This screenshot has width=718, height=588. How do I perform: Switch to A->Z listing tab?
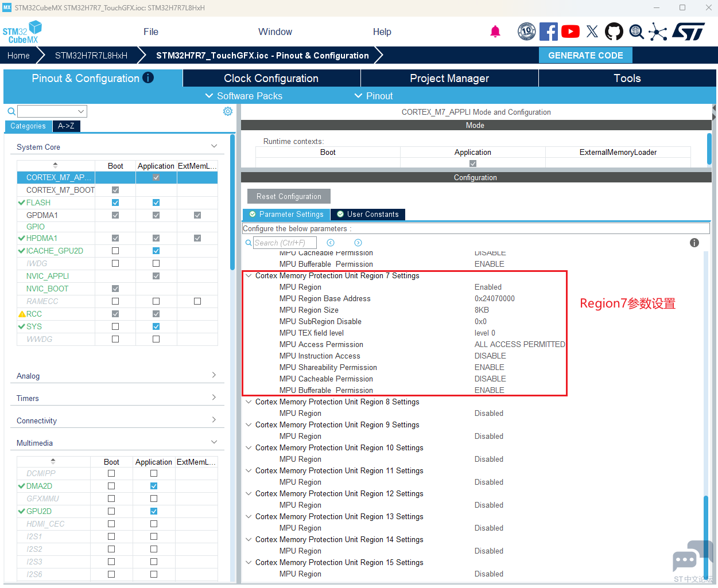pos(66,126)
